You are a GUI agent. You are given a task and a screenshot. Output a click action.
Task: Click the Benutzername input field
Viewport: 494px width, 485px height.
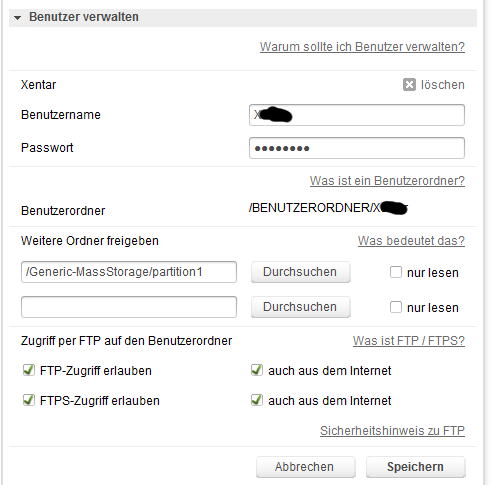(x=357, y=115)
